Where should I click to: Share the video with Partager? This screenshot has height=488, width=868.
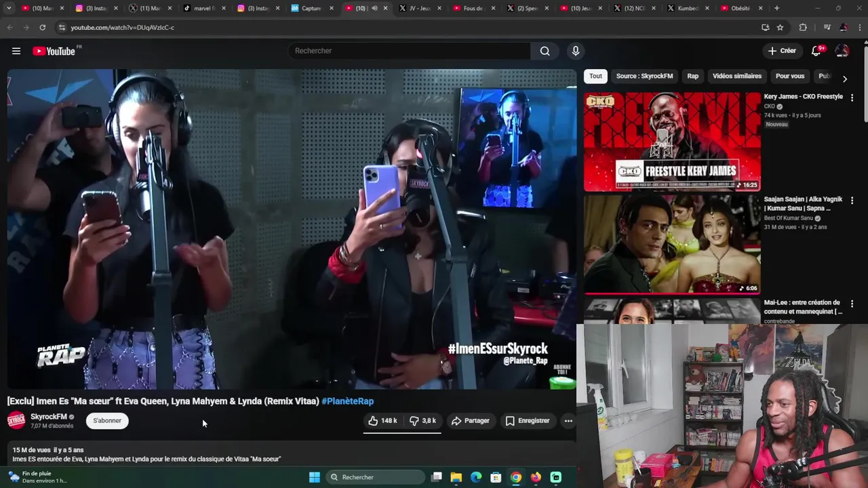[x=471, y=421]
